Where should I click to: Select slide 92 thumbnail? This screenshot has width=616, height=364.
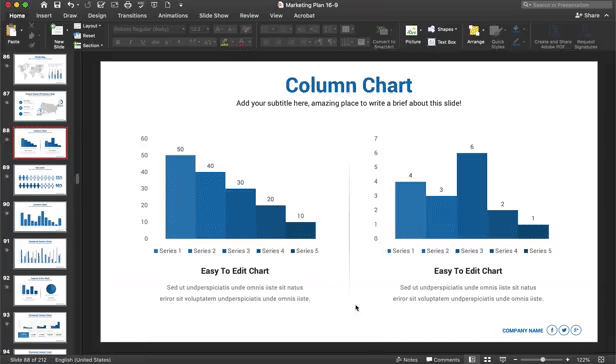(40, 291)
